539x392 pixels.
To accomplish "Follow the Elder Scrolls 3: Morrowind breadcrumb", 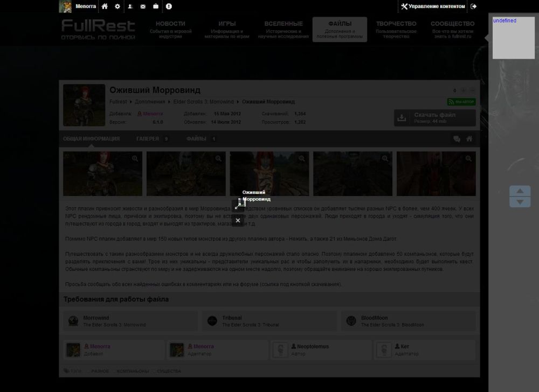I will tap(204, 102).
